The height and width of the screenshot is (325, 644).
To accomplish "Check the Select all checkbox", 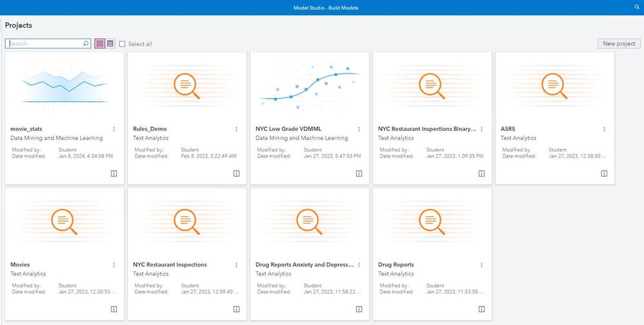I will 123,44.
